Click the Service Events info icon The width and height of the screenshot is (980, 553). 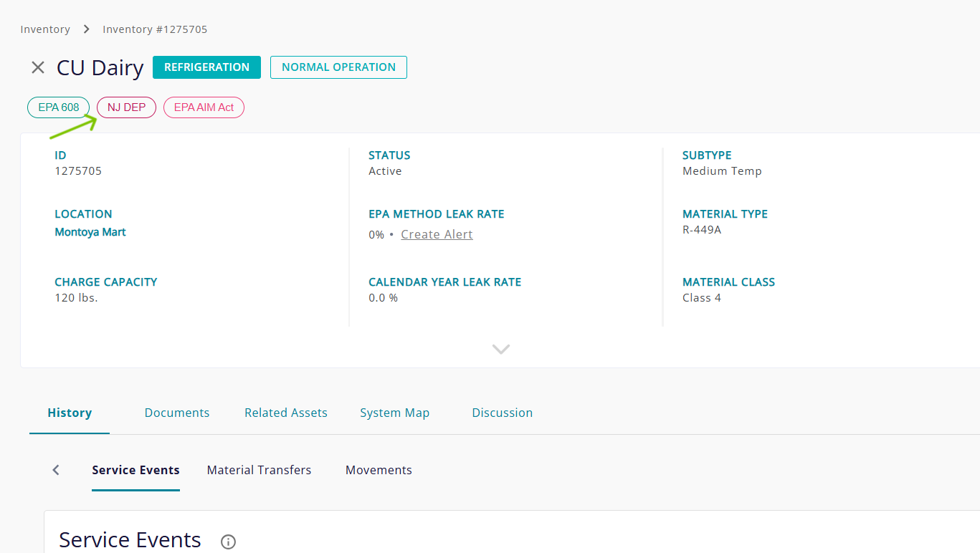[228, 542]
